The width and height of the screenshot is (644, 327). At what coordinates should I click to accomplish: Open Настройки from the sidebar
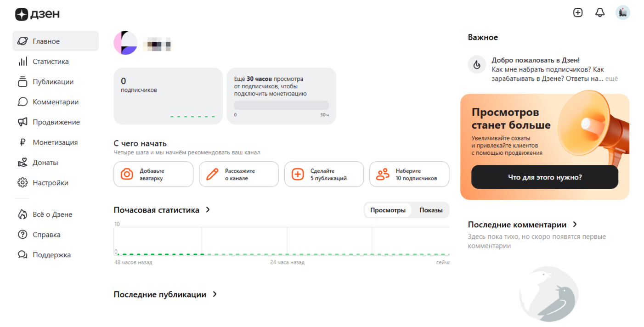56,183
